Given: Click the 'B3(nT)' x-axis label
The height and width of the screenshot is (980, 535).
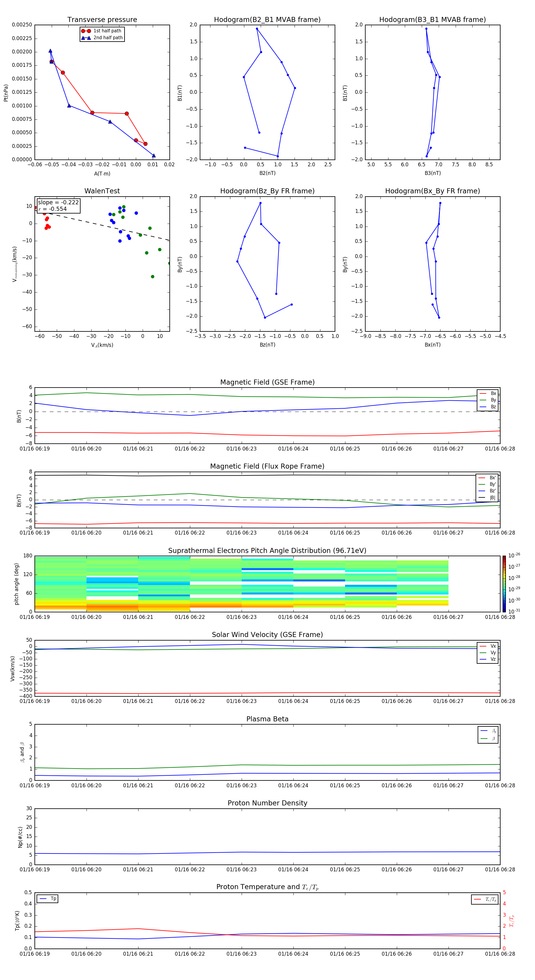Looking at the screenshot, I should 432,173.
